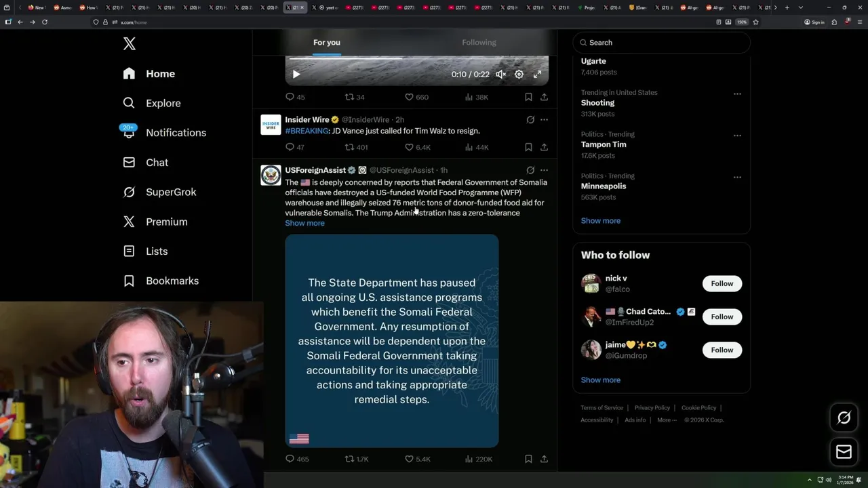Bookmark the Insider Wire post
This screenshot has width=868, height=488.
[528, 147]
